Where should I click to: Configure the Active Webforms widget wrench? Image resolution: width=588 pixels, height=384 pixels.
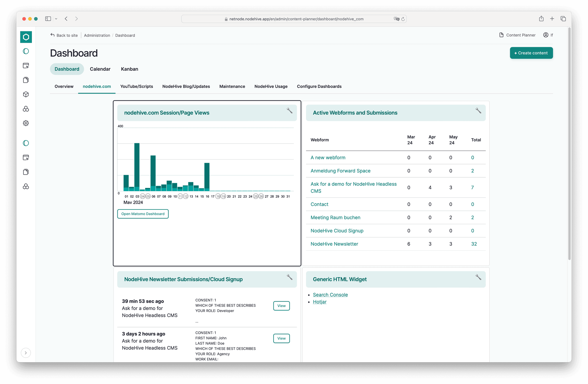click(x=478, y=111)
